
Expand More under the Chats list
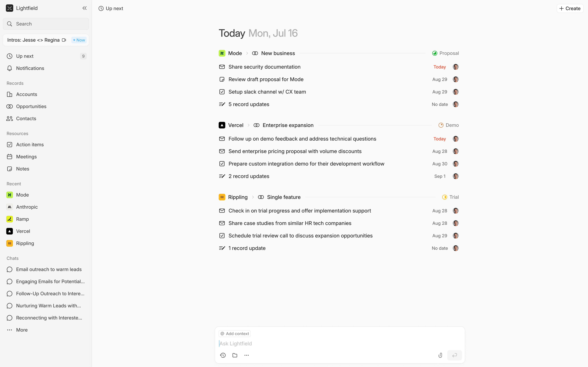tap(21, 330)
